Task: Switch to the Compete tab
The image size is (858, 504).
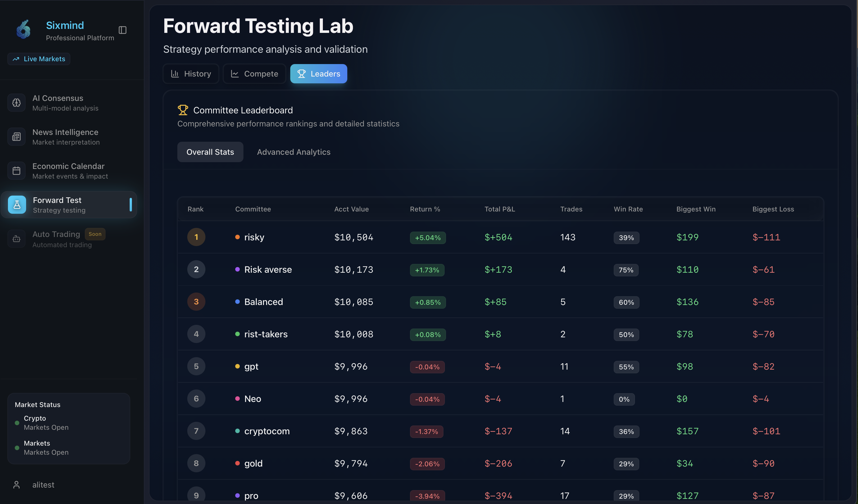Action: (x=254, y=74)
